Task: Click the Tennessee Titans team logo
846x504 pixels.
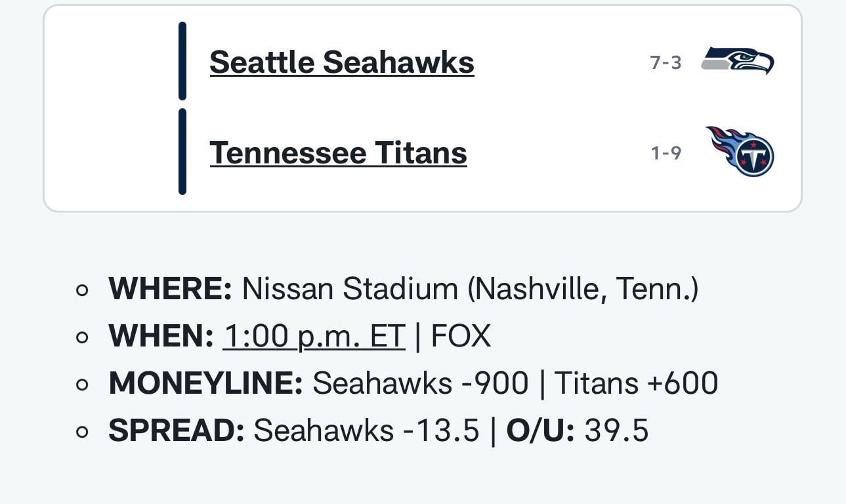Action: coord(740,152)
